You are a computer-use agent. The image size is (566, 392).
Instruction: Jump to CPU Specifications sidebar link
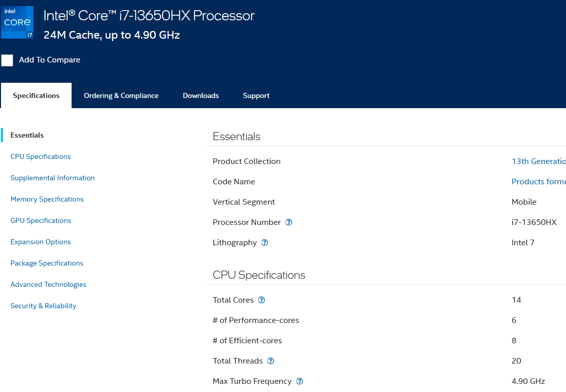[x=41, y=156]
